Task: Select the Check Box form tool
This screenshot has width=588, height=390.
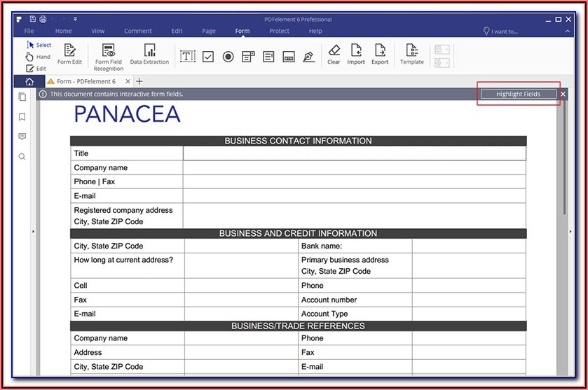Action: pyautogui.click(x=208, y=56)
